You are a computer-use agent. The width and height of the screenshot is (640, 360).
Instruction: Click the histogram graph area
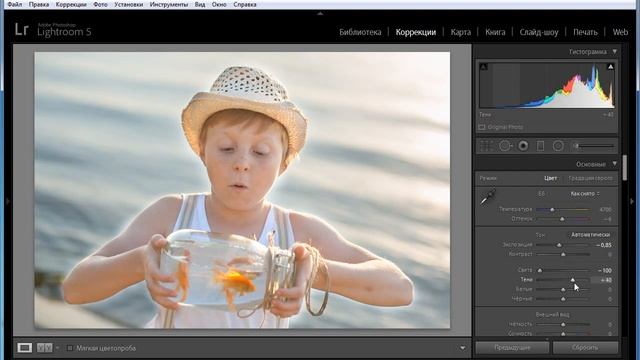coord(547,85)
